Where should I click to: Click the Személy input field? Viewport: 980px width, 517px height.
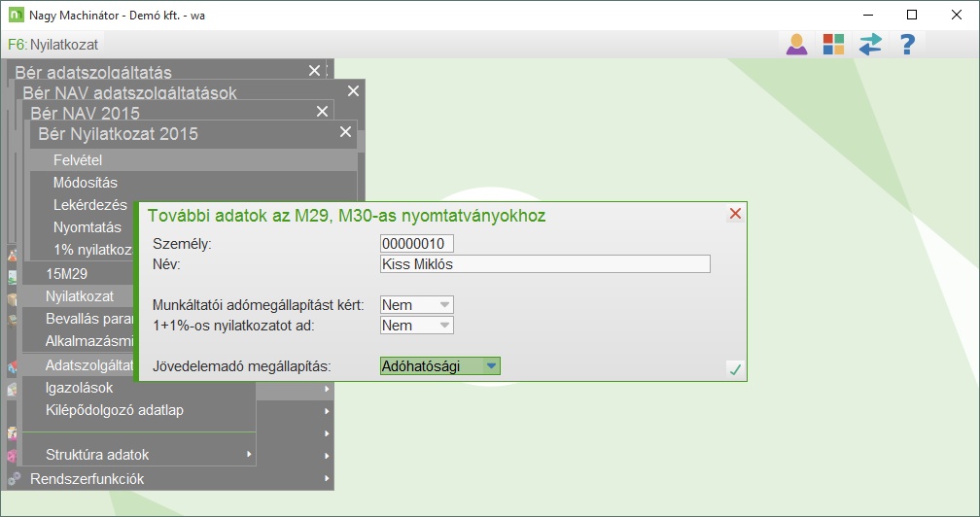(417, 244)
